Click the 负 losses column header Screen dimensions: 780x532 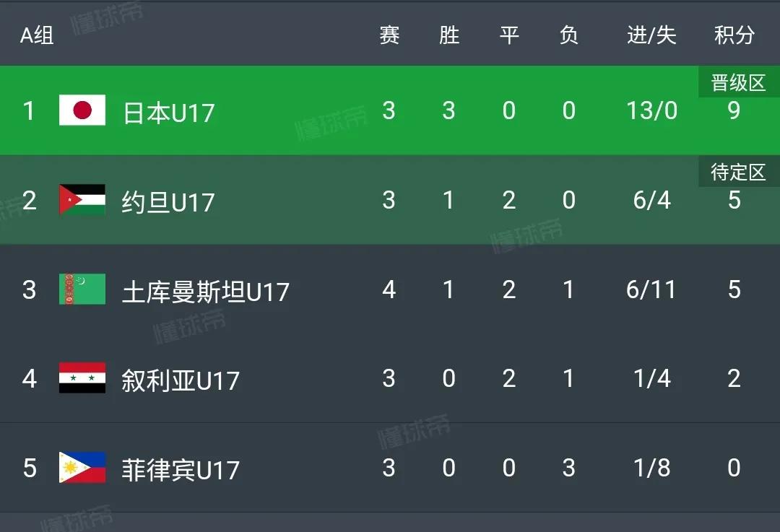pos(569,34)
